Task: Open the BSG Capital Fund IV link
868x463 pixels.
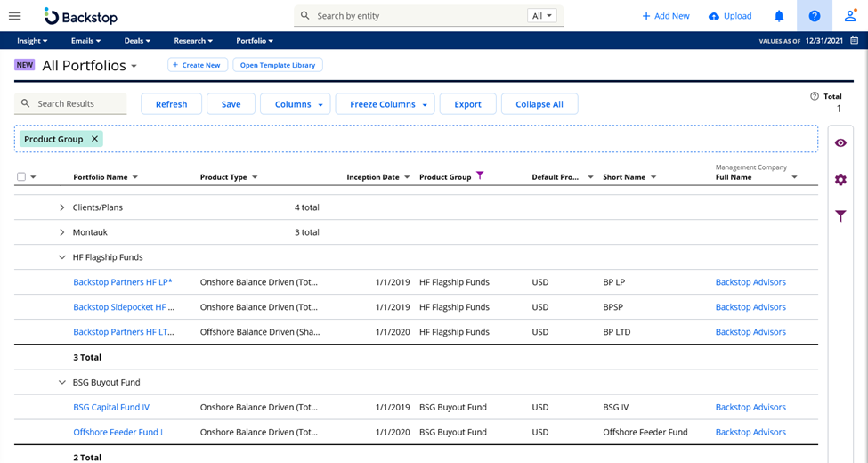Action: pos(111,407)
